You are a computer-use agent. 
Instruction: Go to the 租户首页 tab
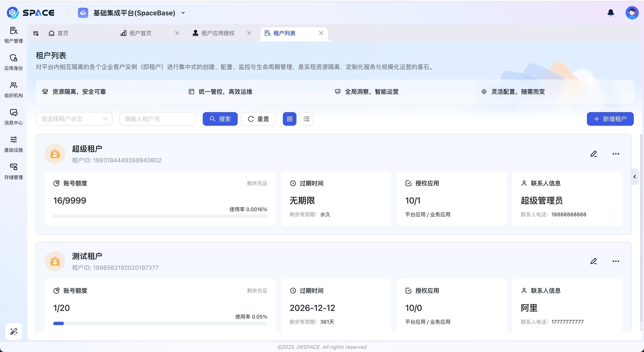point(141,33)
